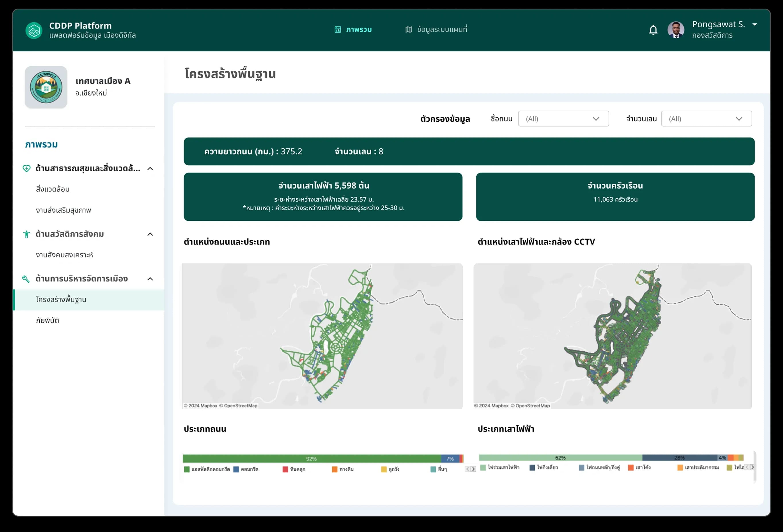Screen dimensions: 783x532
Task: Click the road type legend next arrow
Action: (473, 469)
